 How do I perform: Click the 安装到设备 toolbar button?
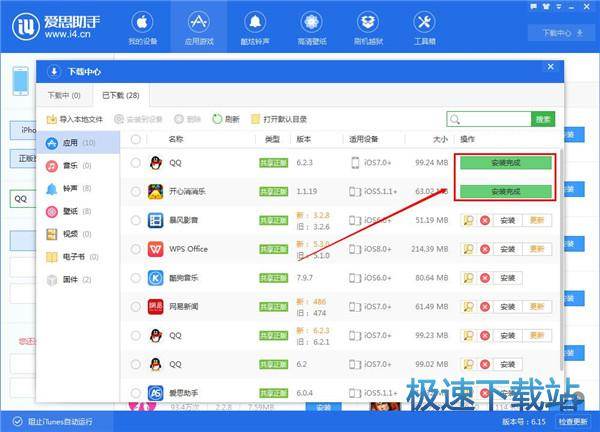pyautogui.click(x=139, y=119)
